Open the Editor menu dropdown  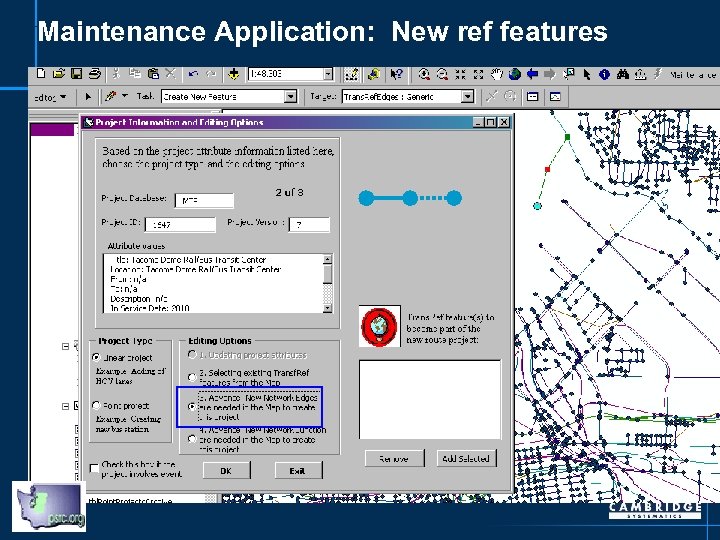click(51, 97)
